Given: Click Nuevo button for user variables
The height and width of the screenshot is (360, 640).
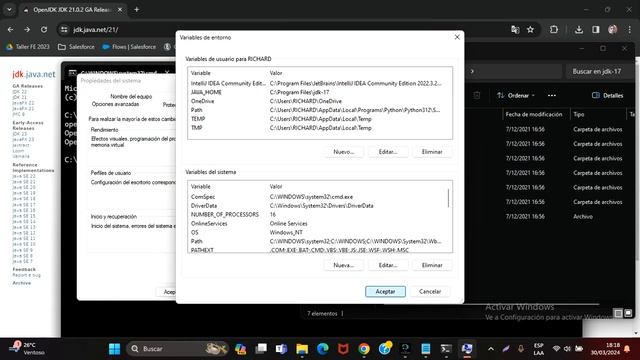Looking at the screenshot, I should pos(344,152).
